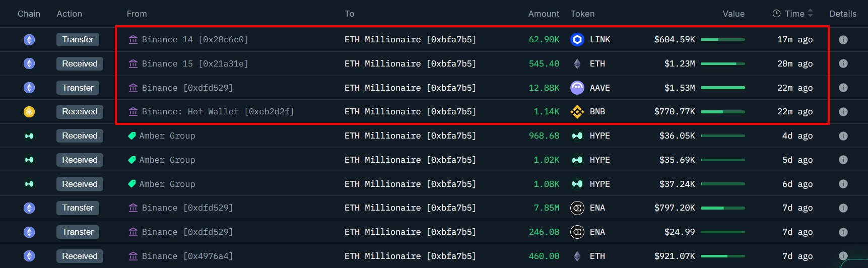This screenshot has width=868, height=268.
Task: Click the ETH Millionaire recipient on BNB row
Action: pos(410,112)
